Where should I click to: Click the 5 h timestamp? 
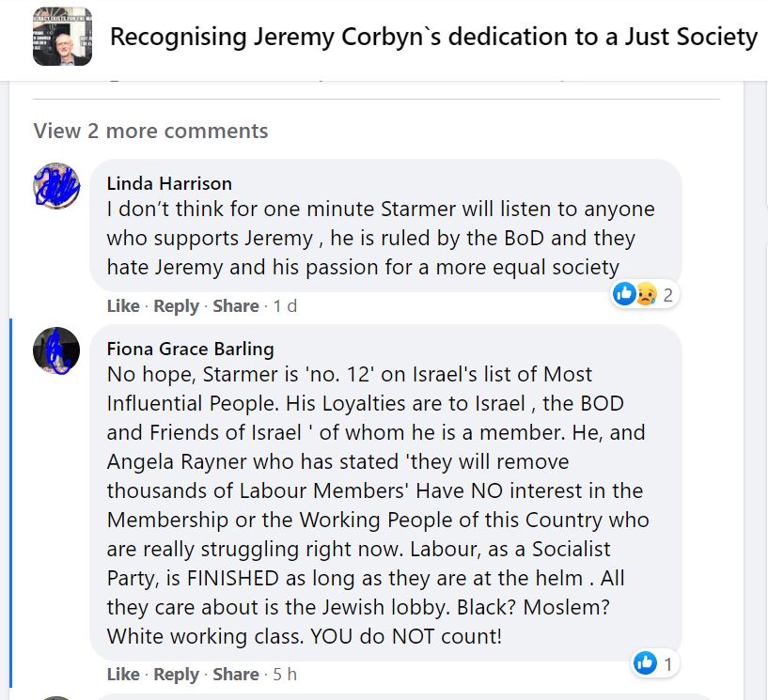[x=286, y=674]
